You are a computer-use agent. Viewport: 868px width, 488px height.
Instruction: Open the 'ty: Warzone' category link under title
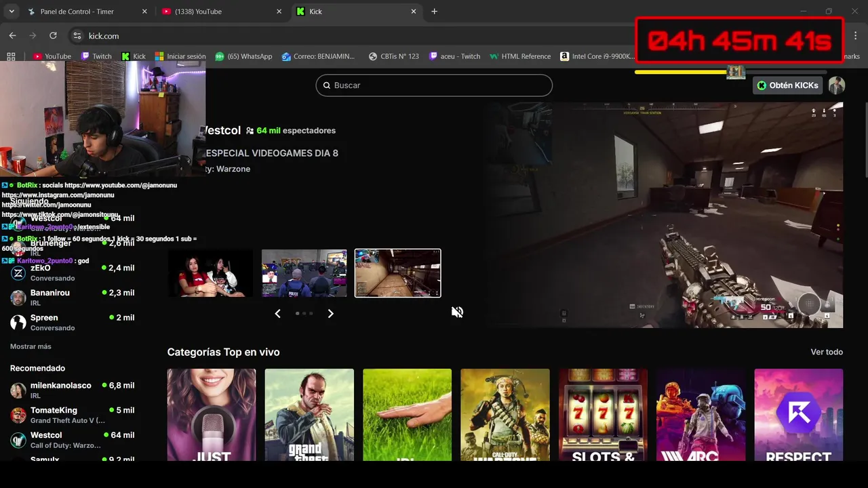(x=227, y=169)
